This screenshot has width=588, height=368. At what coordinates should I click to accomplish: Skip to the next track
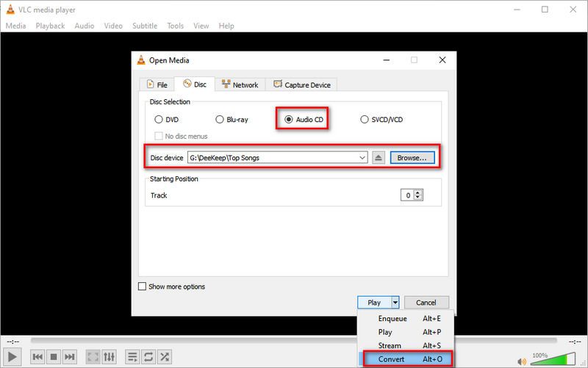69,357
